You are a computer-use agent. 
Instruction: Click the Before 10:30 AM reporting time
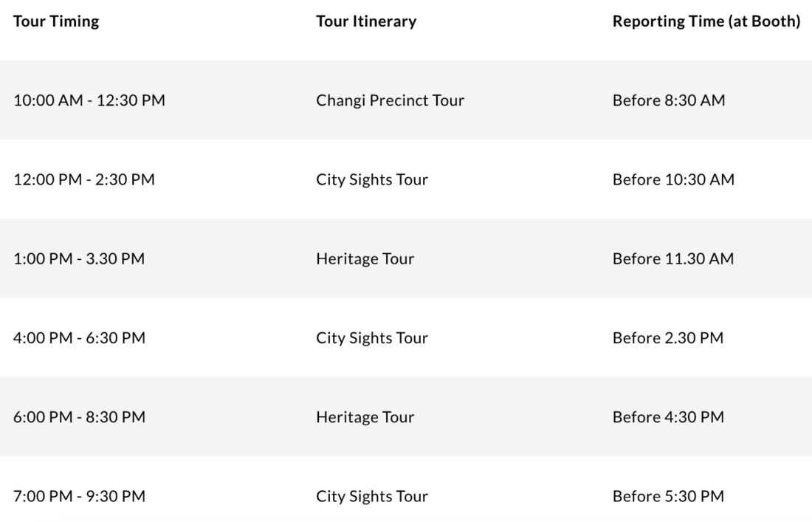[673, 179]
